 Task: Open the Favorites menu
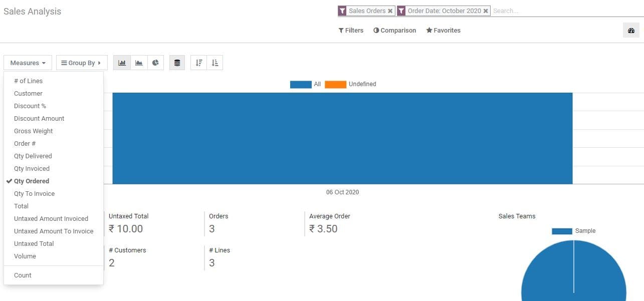tap(443, 30)
